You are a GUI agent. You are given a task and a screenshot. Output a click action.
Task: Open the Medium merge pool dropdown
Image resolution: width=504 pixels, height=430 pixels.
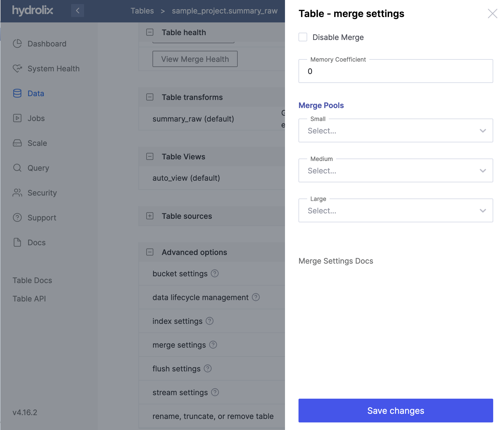pyautogui.click(x=396, y=171)
